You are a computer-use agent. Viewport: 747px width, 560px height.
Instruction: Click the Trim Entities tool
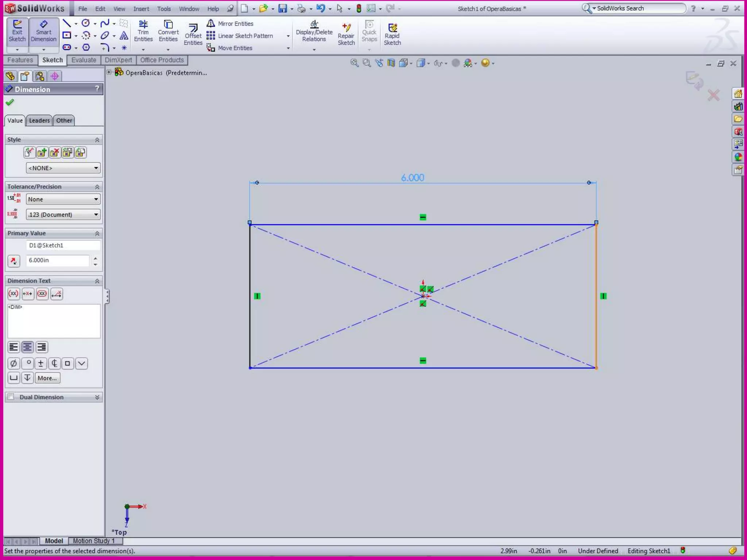pyautogui.click(x=143, y=31)
